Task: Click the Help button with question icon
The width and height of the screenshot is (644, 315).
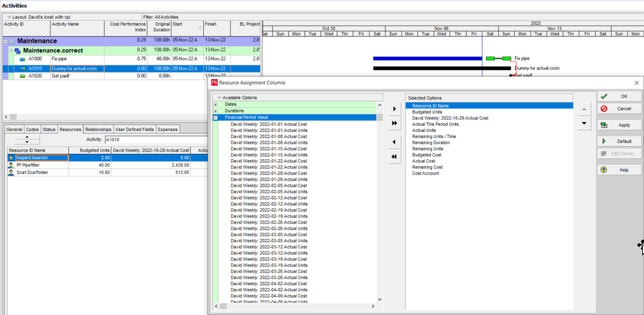Action: [x=619, y=170]
